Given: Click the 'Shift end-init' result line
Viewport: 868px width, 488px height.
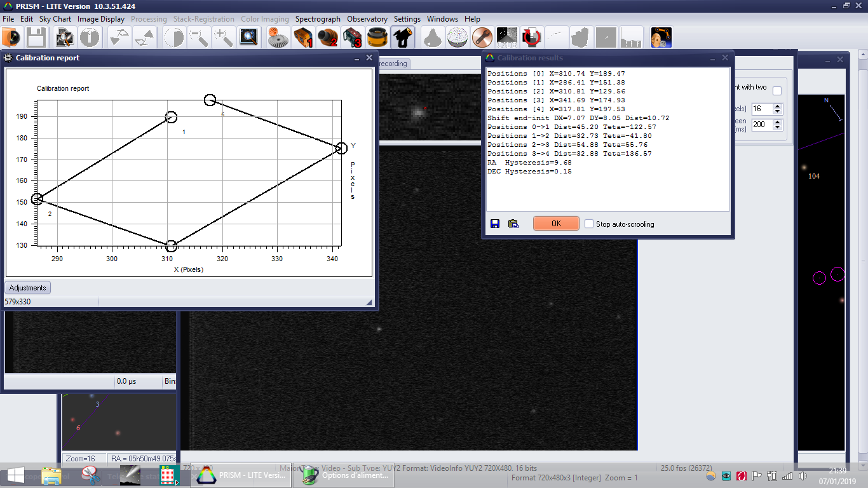Looking at the screenshot, I should click(x=578, y=118).
